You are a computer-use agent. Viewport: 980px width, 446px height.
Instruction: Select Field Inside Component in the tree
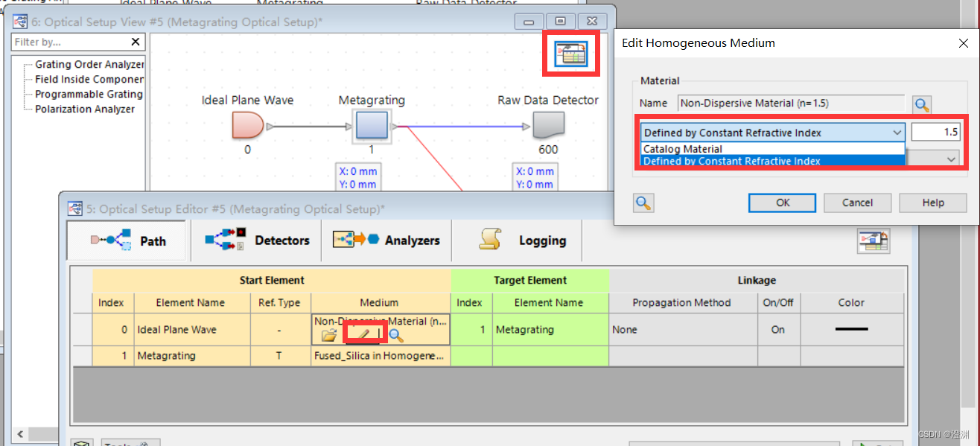[x=89, y=80]
